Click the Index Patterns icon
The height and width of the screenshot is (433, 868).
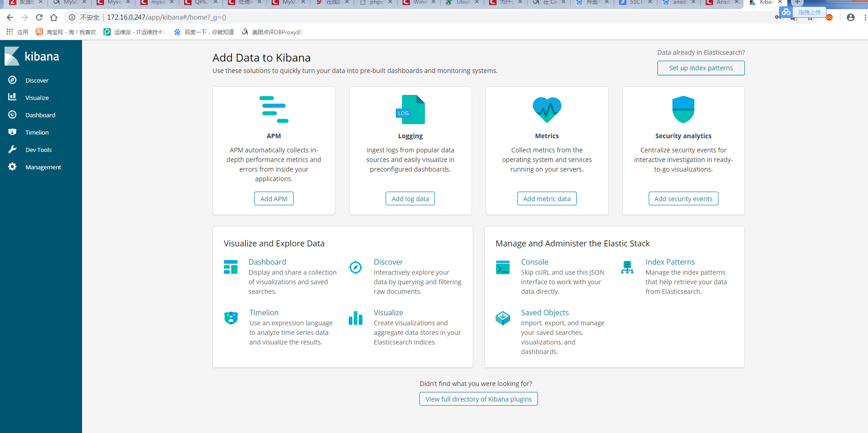pos(627,267)
